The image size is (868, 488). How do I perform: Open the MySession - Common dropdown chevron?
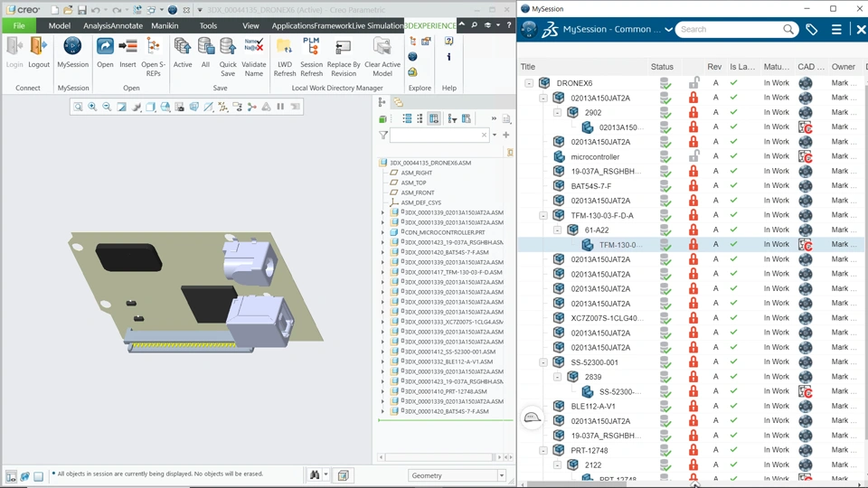[668, 29]
